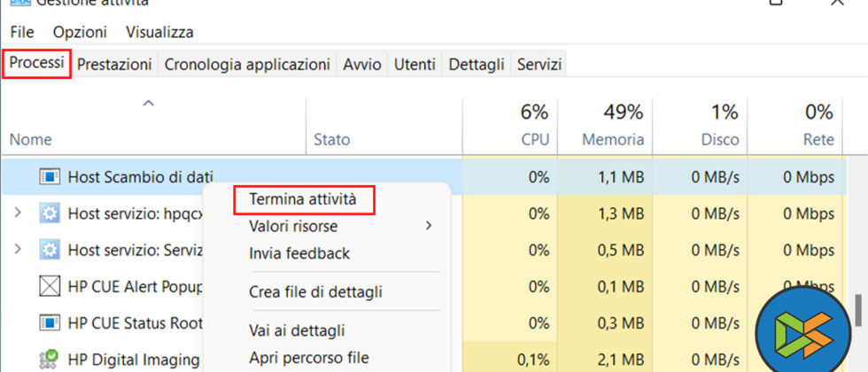Expand the Host servizio Serviz process group
Screen dimensions: 868x372
click(x=19, y=251)
